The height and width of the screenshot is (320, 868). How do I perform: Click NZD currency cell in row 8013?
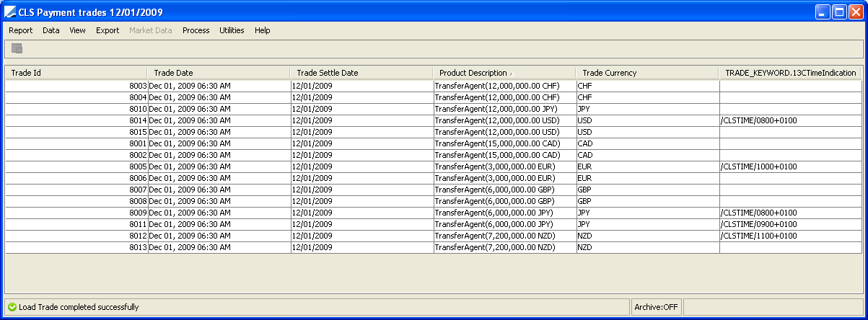(x=647, y=247)
